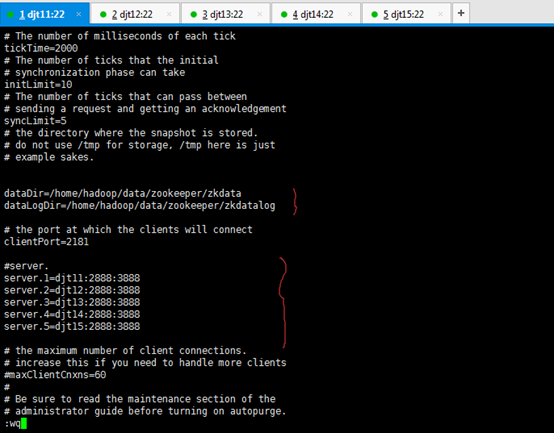The image size is (554, 433).
Task: Click green status dot on djt15:22 tab
Action: pos(375,14)
